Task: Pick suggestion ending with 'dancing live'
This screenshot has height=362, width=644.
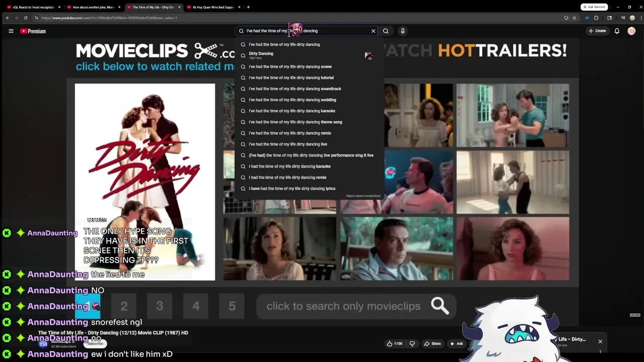Action: [309, 144]
